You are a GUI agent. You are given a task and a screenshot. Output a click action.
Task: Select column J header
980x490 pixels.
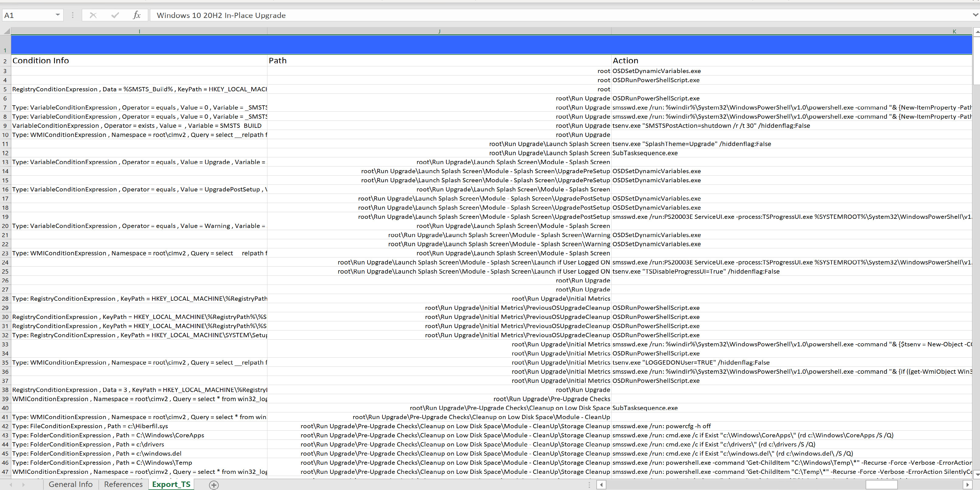pos(439,31)
